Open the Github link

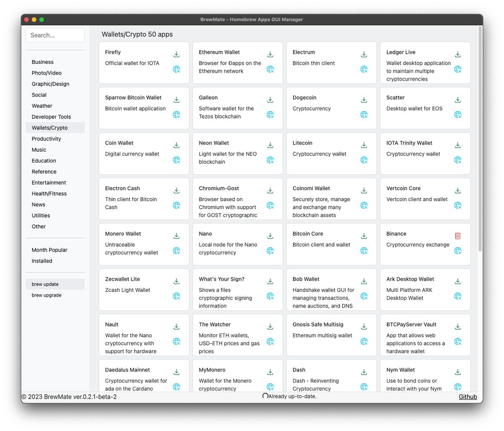click(x=467, y=397)
